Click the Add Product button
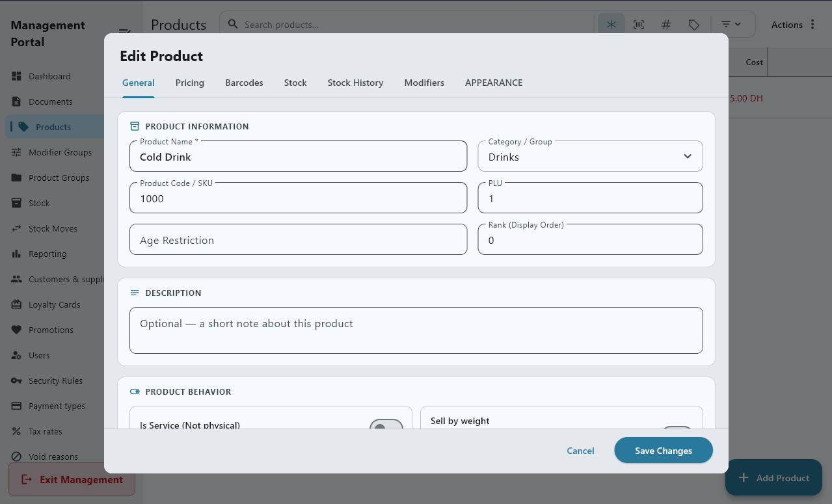832x504 pixels. (774, 478)
